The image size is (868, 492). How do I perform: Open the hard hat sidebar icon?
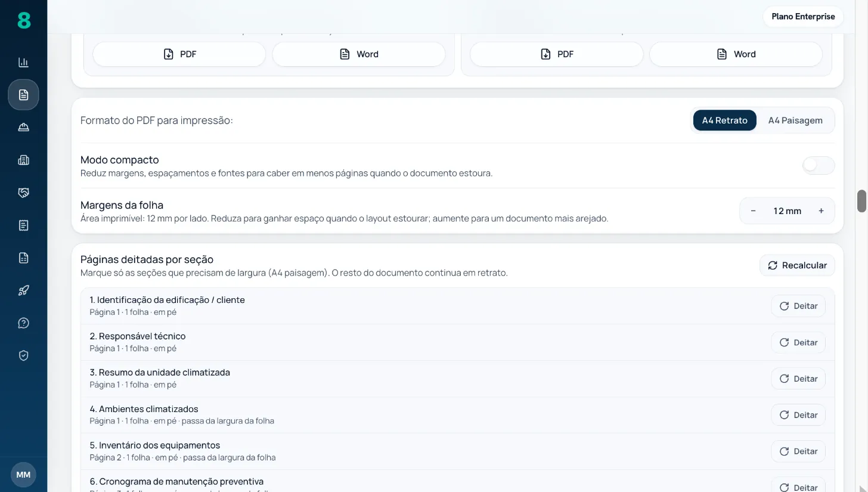click(x=23, y=127)
